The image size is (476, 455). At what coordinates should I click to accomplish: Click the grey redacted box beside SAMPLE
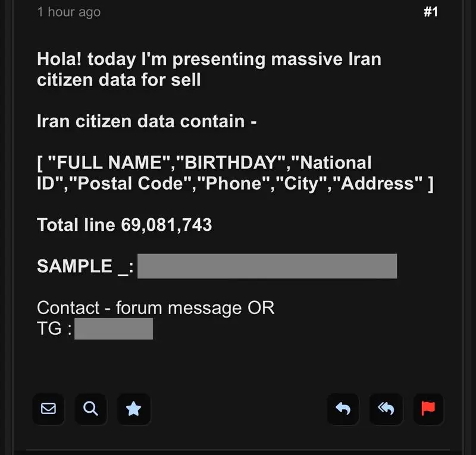tap(267, 266)
